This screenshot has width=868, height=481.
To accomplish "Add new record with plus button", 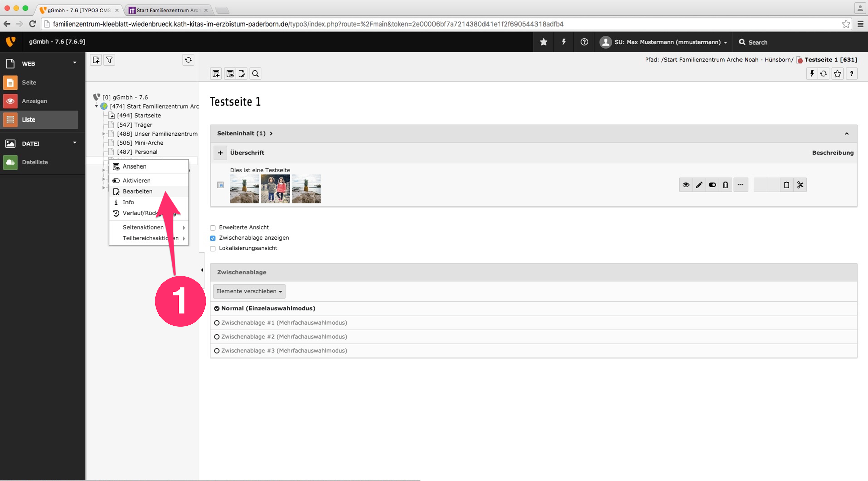I will tap(220, 153).
